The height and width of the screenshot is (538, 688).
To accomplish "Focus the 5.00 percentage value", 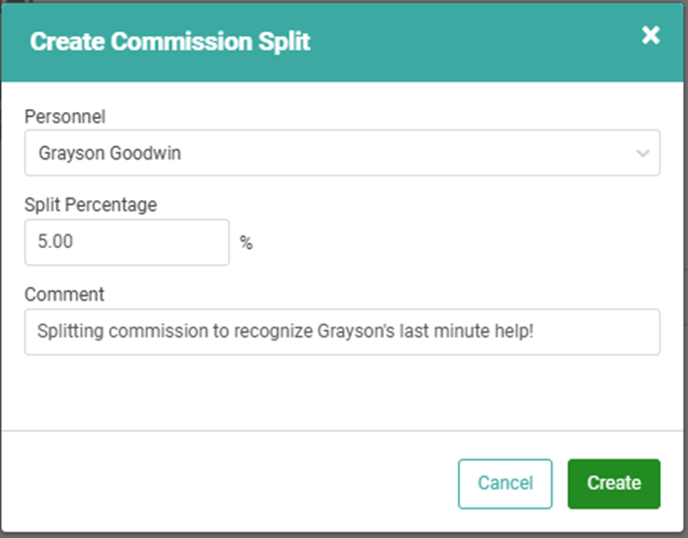I will point(57,242).
